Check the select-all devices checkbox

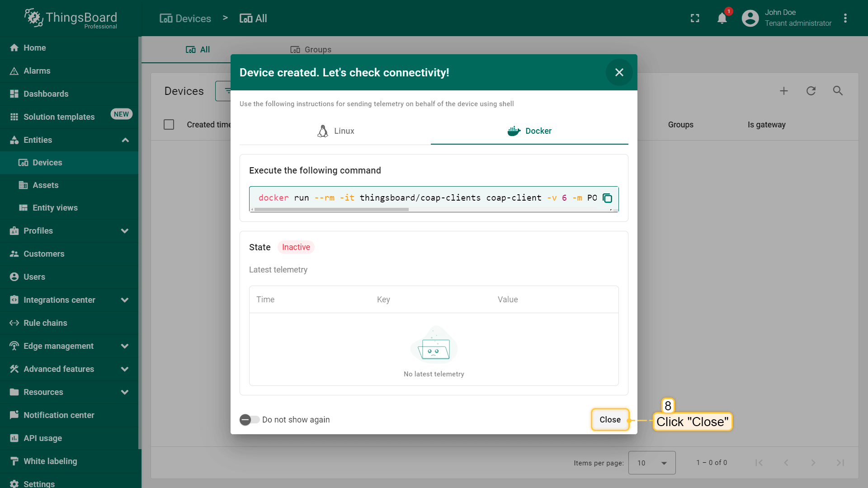(169, 125)
